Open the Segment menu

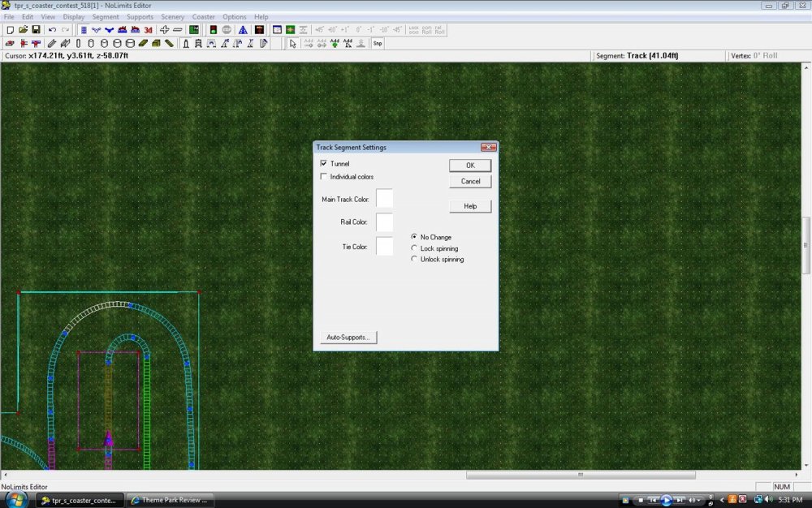(106, 17)
